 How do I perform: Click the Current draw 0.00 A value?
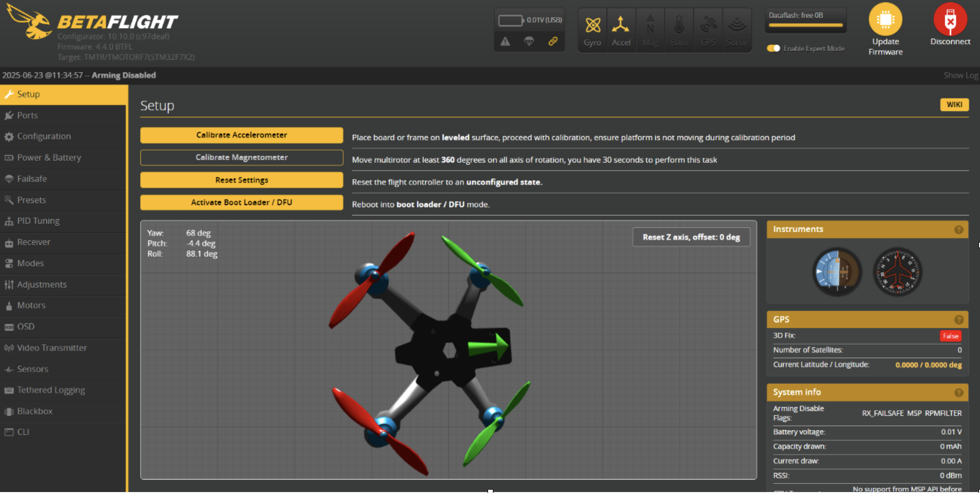pos(951,461)
